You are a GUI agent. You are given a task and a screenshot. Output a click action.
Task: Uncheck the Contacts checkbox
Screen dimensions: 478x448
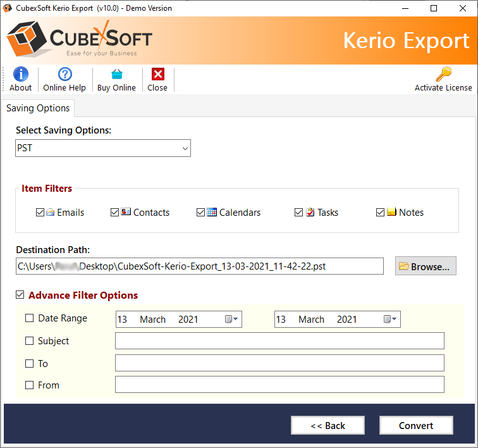point(114,212)
